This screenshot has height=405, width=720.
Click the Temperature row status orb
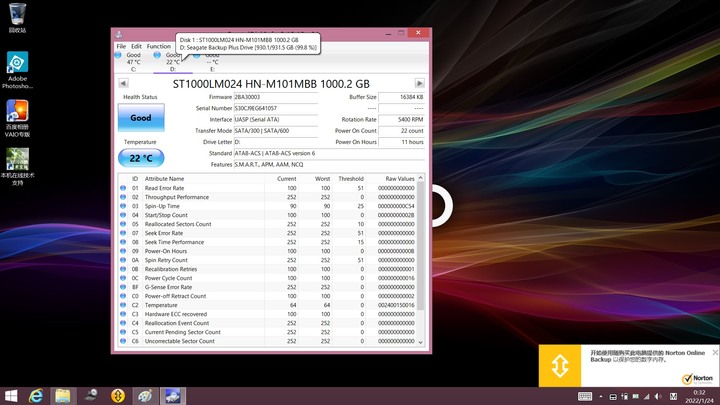(x=123, y=305)
